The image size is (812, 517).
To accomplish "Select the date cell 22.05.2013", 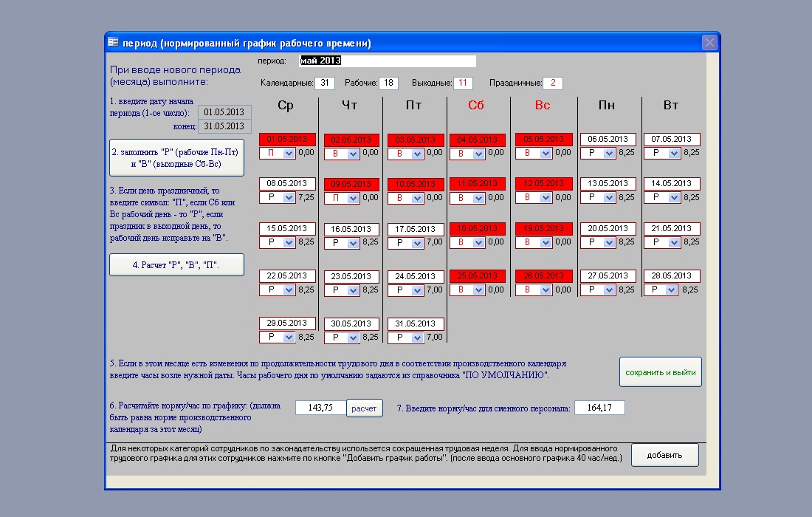I will click(x=287, y=276).
